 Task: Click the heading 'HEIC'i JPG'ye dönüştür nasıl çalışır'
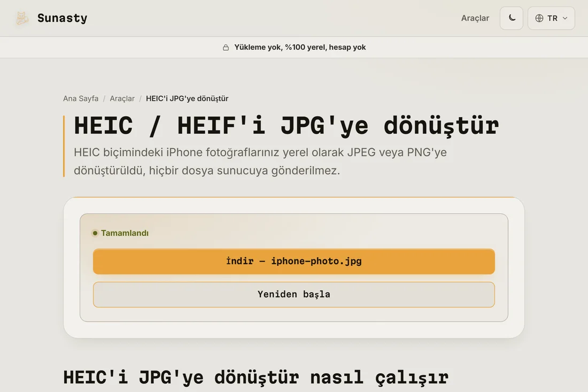[256, 378]
